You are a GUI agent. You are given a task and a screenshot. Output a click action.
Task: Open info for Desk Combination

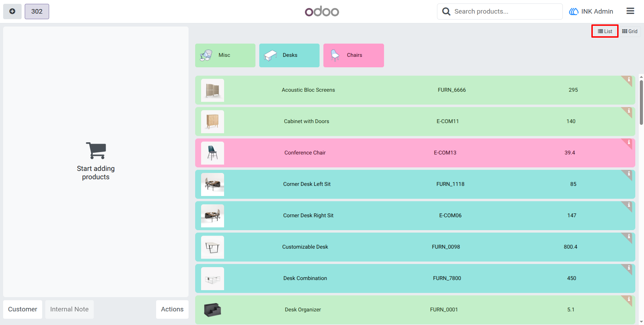(x=628, y=268)
